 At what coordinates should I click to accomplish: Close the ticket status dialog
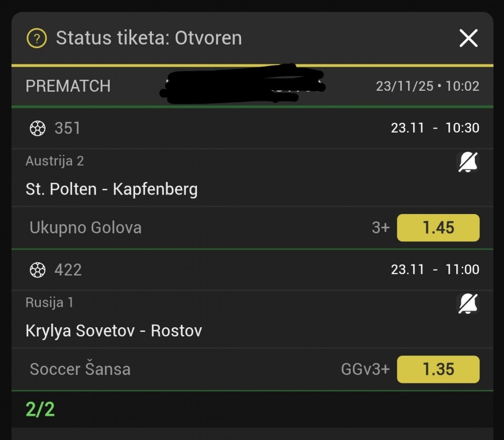pyautogui.click(x=468, y=38)
